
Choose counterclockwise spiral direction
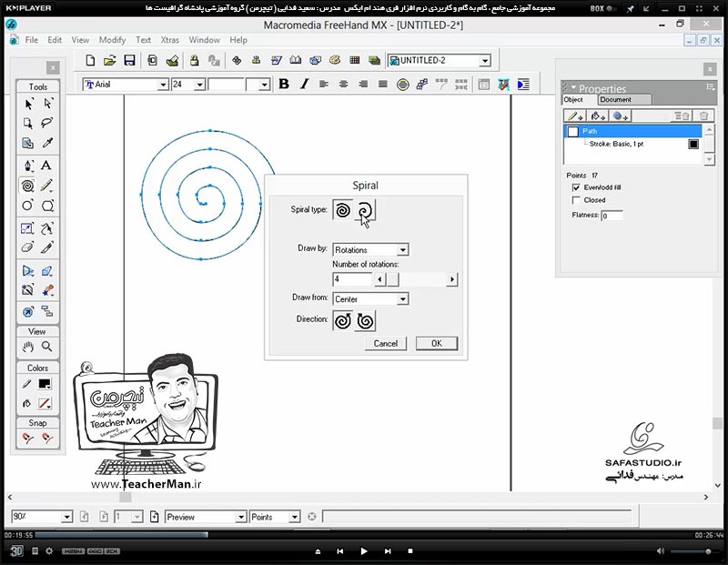[343, 321]
